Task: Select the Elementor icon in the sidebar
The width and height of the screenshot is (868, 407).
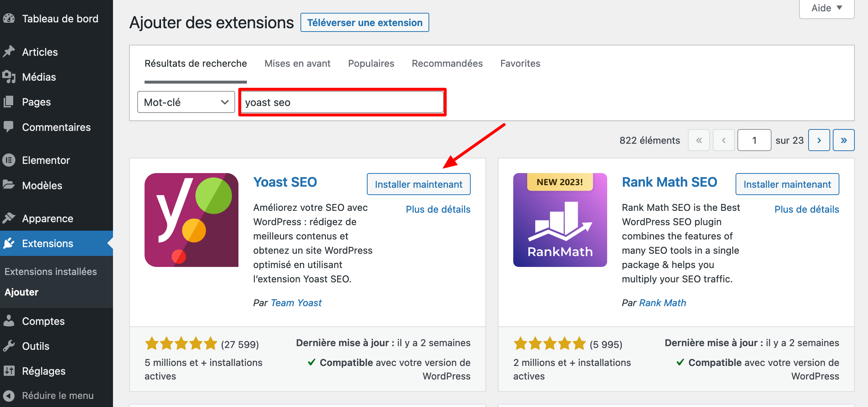Action: click(x=10, y=160)
